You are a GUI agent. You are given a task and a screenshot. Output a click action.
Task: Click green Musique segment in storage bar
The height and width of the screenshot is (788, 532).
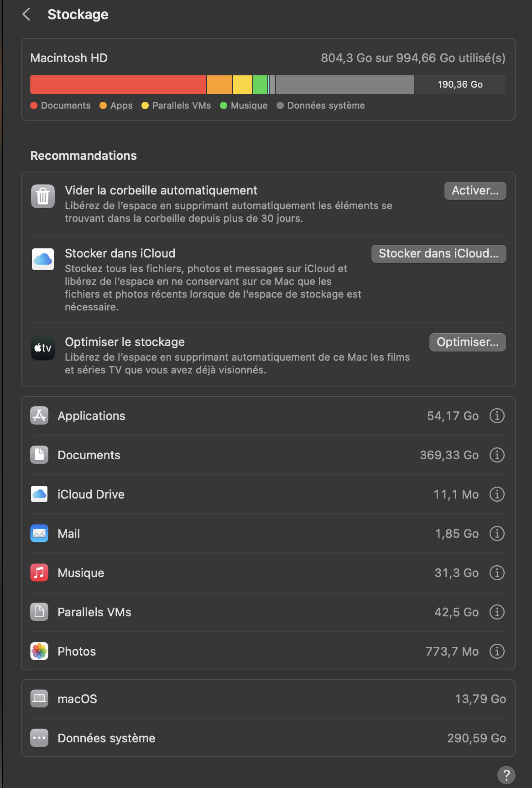[260, 84]
